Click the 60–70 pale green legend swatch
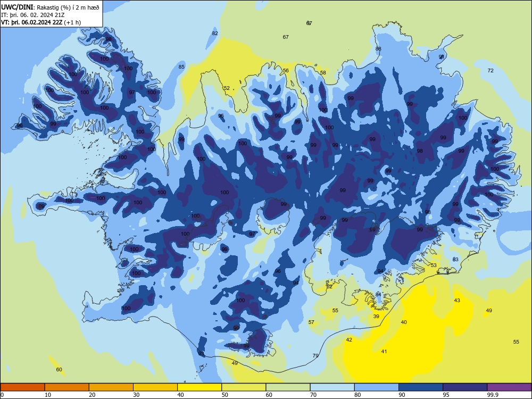Screen dimensions: 532x399 (288, 387)
